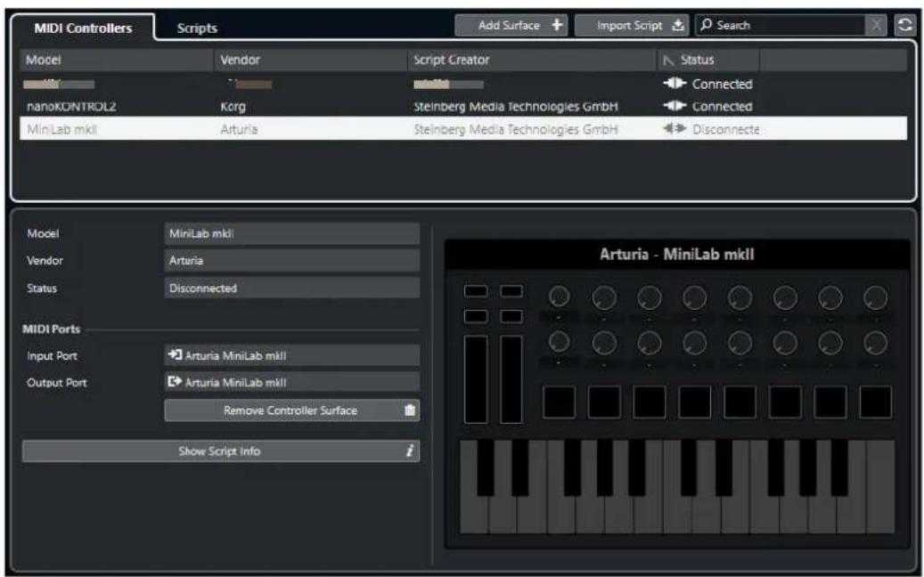Click the last pad on controller image

(875, 402)
